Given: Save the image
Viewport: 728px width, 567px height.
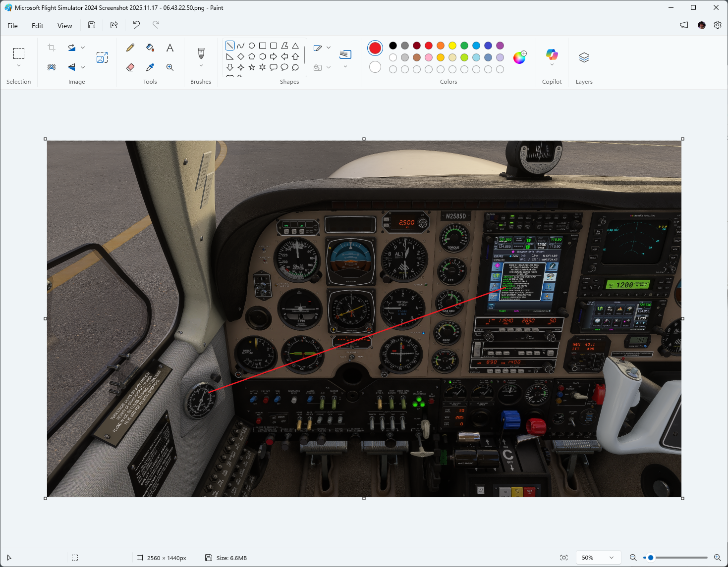Looking at the screenshot, I should [x=91, y=25].
